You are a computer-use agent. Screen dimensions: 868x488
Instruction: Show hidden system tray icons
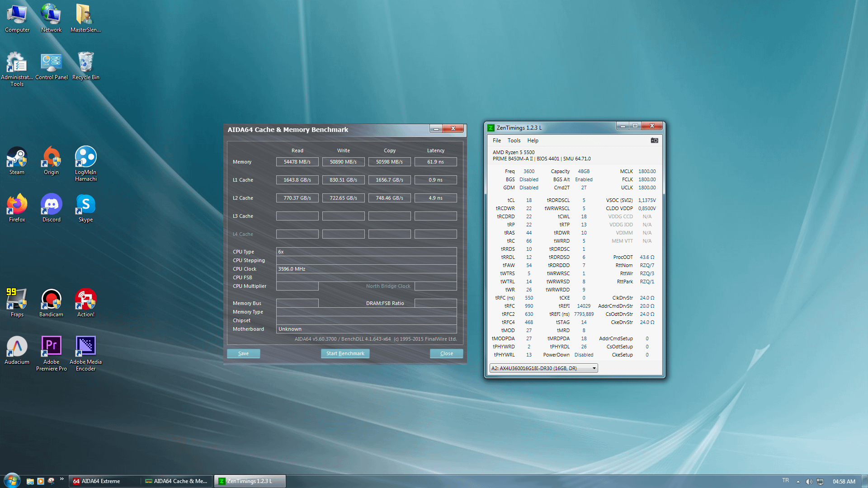(798, 482)
